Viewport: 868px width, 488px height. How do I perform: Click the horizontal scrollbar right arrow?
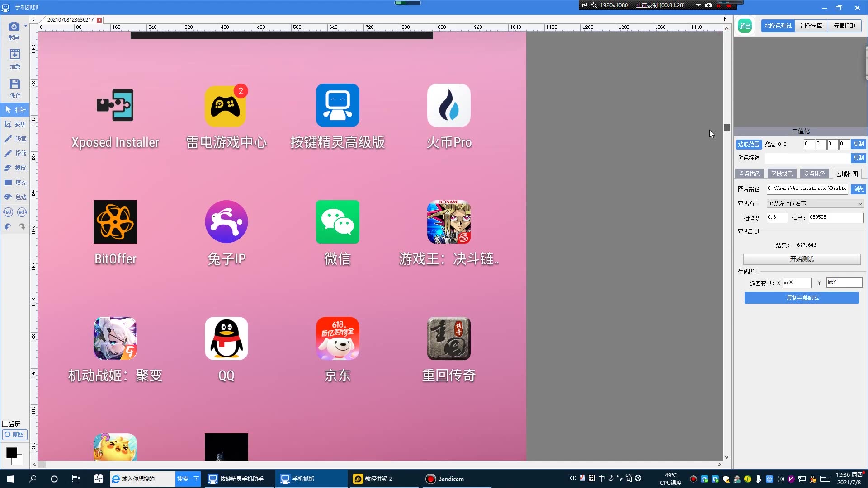click(x=720, y=465)
